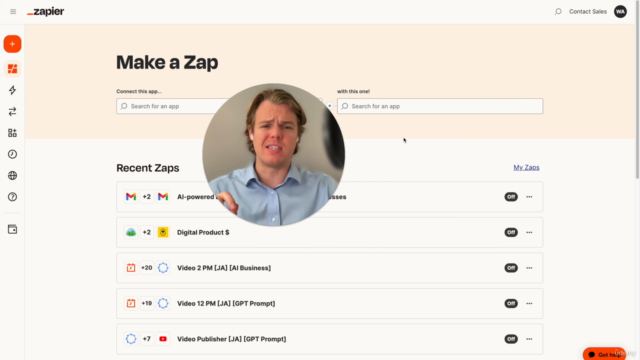
Task: Open the Help question mark icon
Action: point(12,197)
